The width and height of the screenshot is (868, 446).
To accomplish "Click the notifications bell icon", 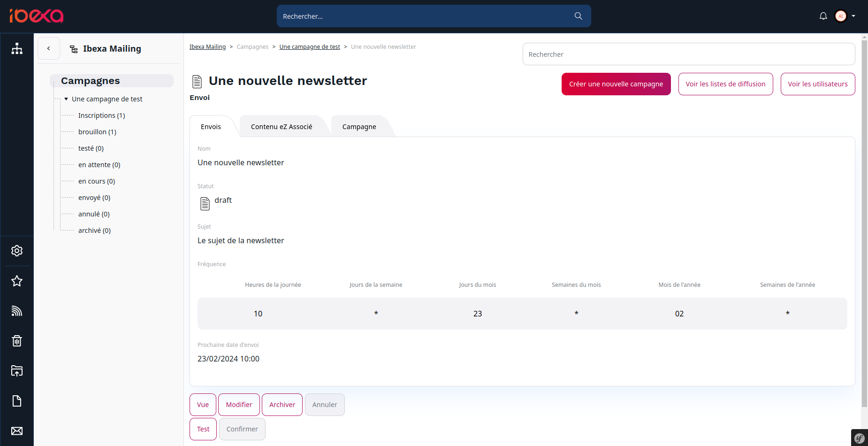I will point(823,15).
